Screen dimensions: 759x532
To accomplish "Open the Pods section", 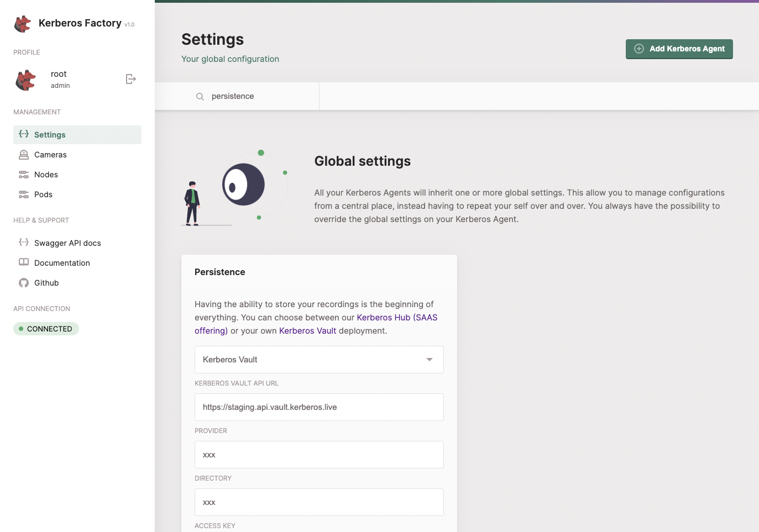I will [44, 194].
